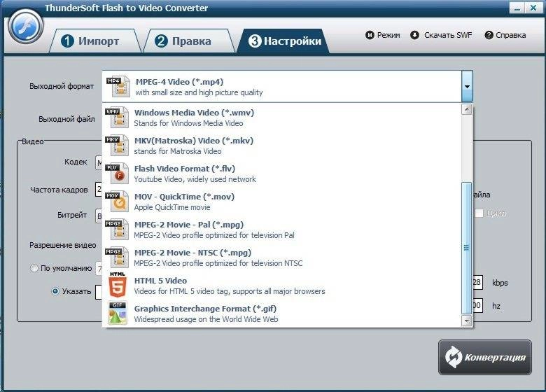Click the Режим mode icon
Screen dimensions: 546x392
click(x=370, y=35)
